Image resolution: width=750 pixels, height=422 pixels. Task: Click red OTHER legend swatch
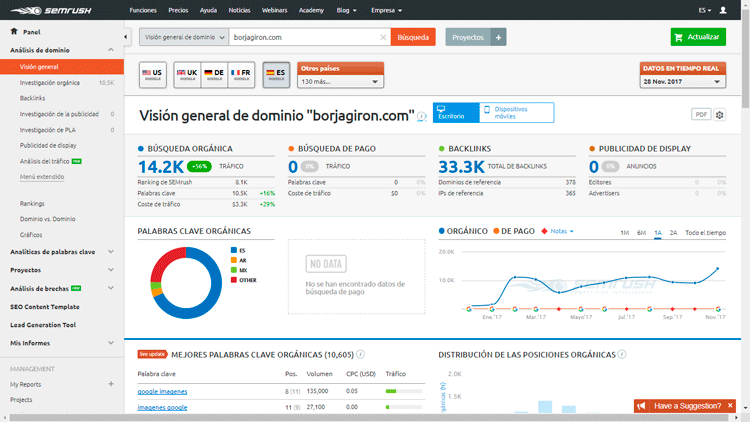[234, 280]
